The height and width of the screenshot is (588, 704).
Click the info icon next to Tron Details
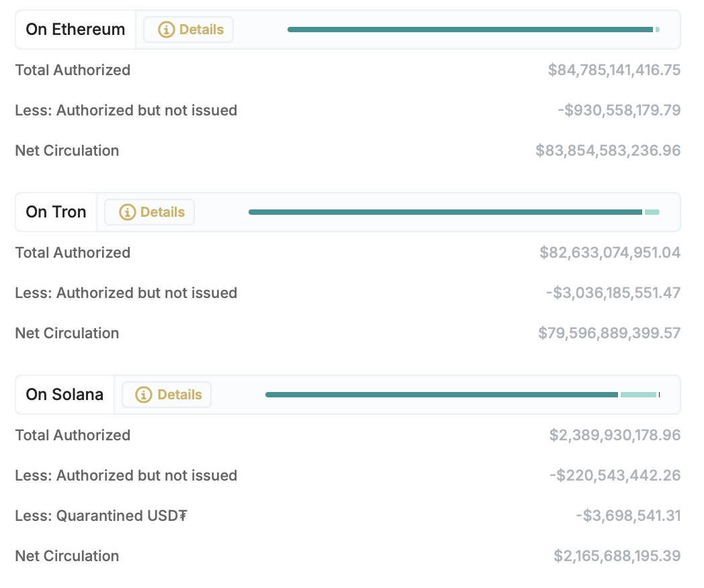click(126, 211)
